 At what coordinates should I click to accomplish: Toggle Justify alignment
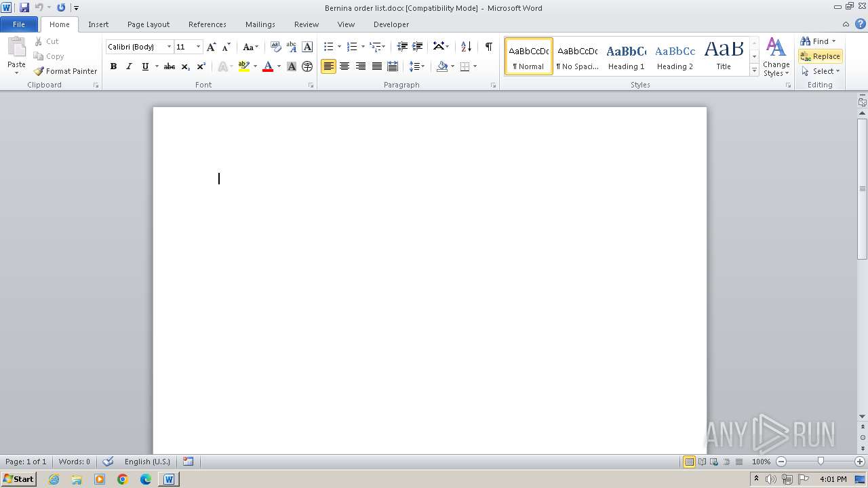click(x=376, y=66)
